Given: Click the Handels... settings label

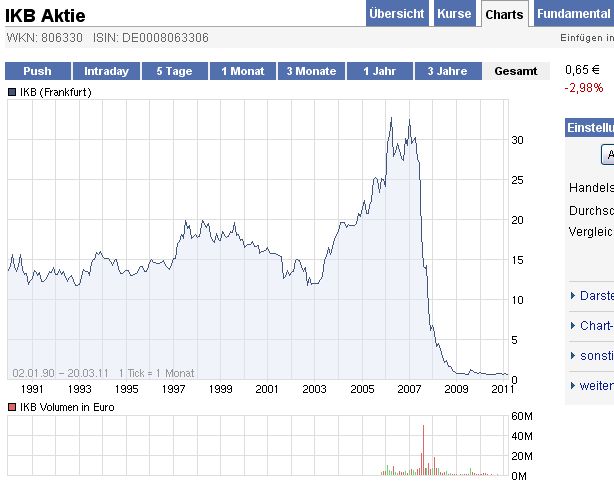Looking at the screenshot, I should [591, 188].
